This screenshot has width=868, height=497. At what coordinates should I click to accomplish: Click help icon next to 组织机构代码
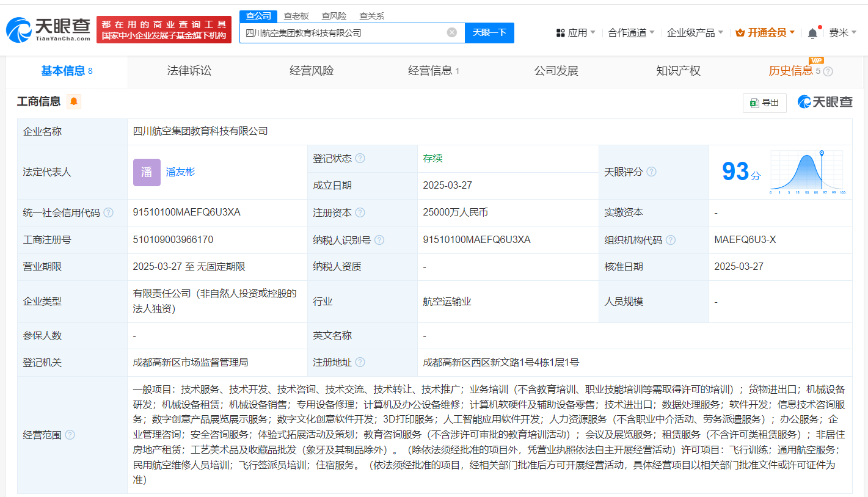point(671,240)
